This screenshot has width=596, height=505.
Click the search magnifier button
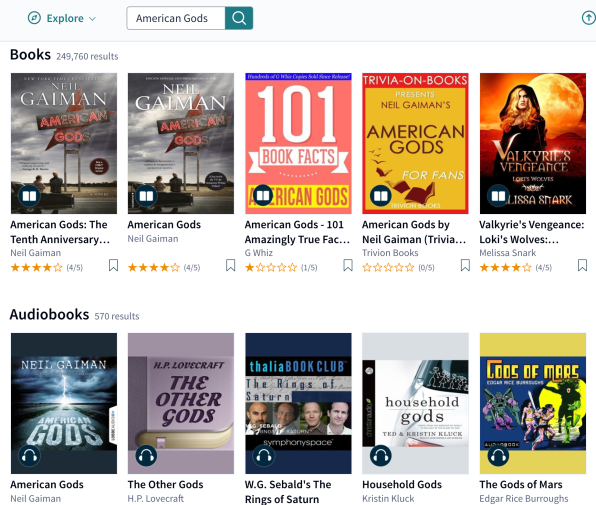coord(239,18)
